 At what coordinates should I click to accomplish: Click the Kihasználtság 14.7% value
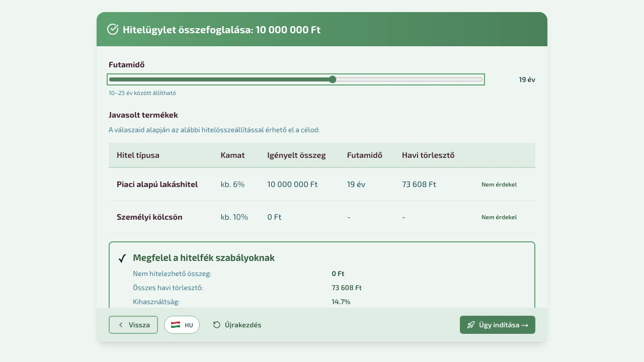(x=341, y=302)
